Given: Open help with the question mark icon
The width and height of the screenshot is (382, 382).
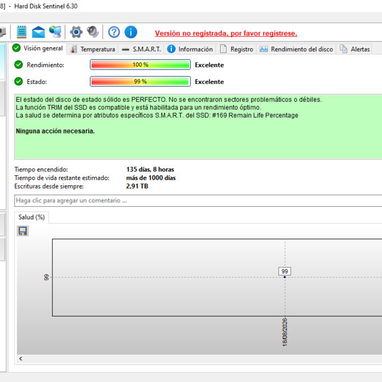Looking at the screenshot, I should coord(114,32).
